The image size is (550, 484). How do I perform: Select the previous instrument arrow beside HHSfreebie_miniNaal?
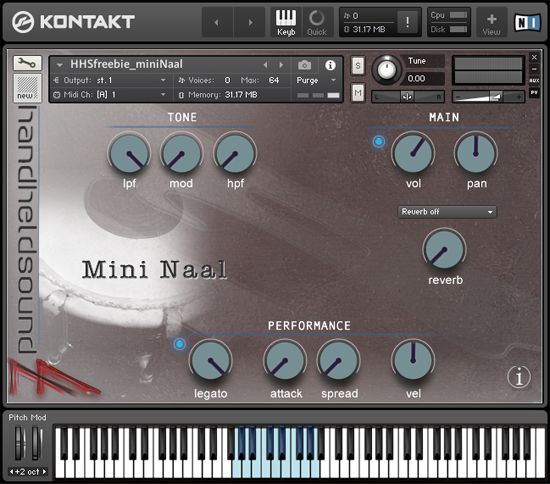click(x=266, y=65)
